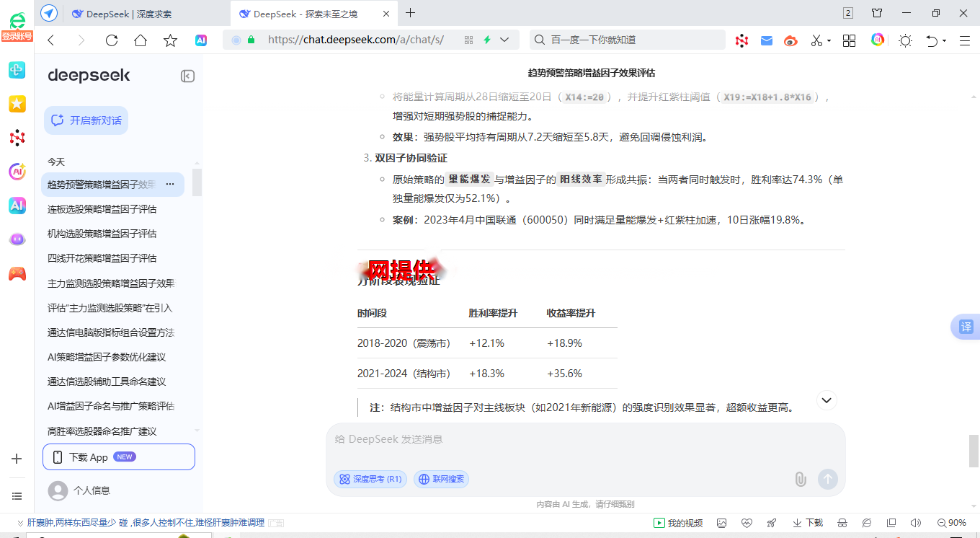Click the send message arrow button
The image size is (980, 538).
(x=828, y=479)
